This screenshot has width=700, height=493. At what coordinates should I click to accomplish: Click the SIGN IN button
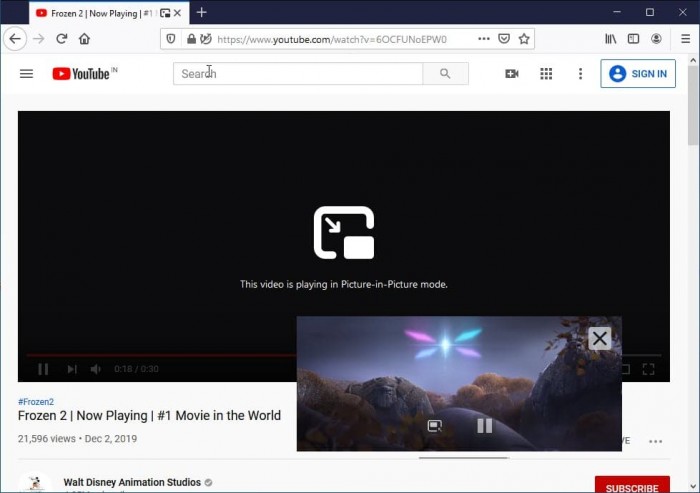tap(638, 74)
